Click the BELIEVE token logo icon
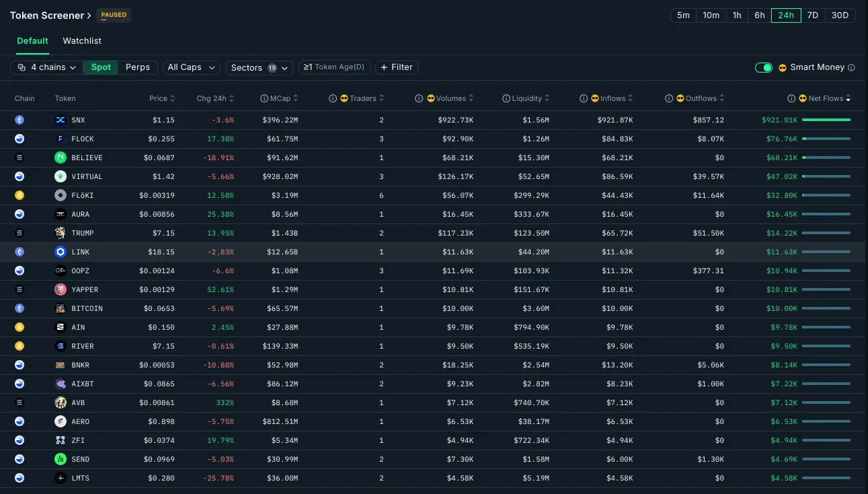Image resolution: width=868 pixels, height=494 pixels. click(61, 157)
